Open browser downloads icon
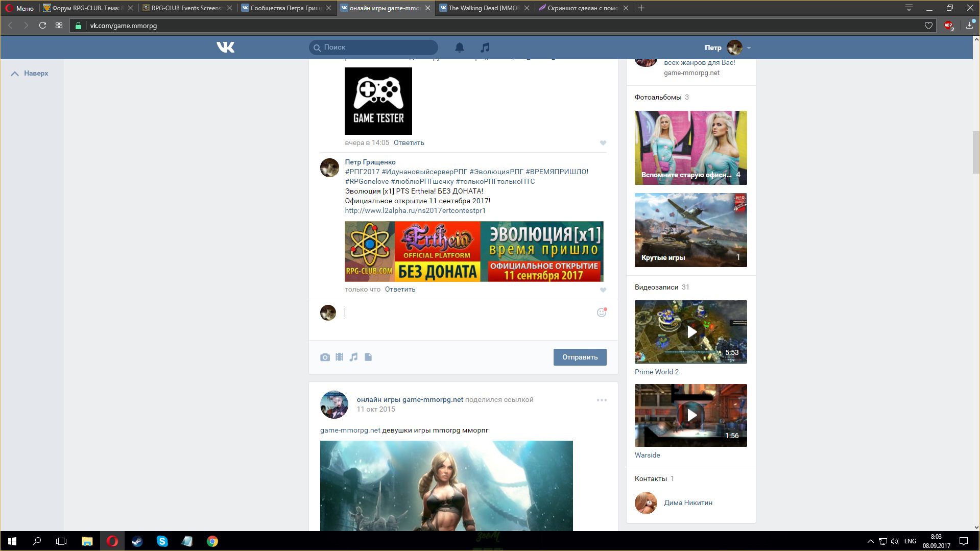Viewport: 980px width, 551px height. click(x=969, y=25)
